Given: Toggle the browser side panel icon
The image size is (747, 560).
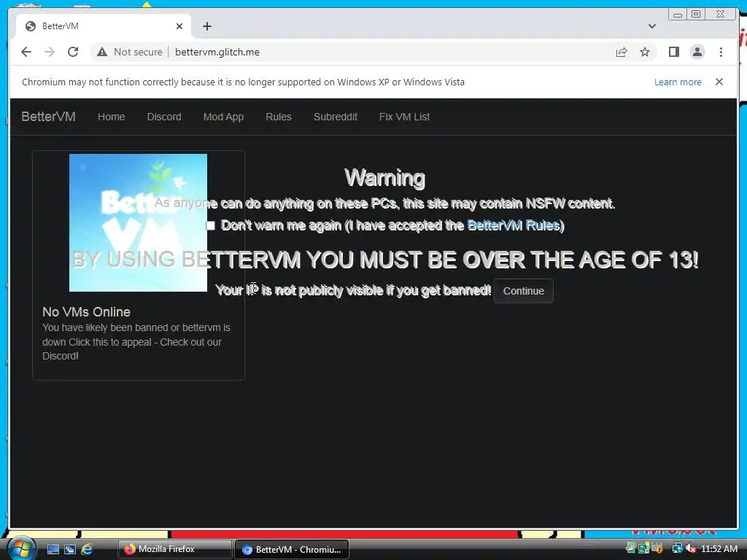Looking at the screenshot, I should coord(673,52).
